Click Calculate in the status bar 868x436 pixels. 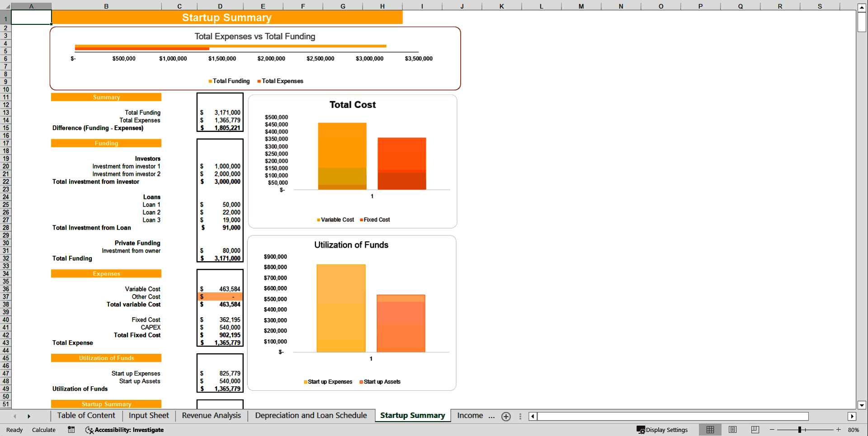(44, 430)
